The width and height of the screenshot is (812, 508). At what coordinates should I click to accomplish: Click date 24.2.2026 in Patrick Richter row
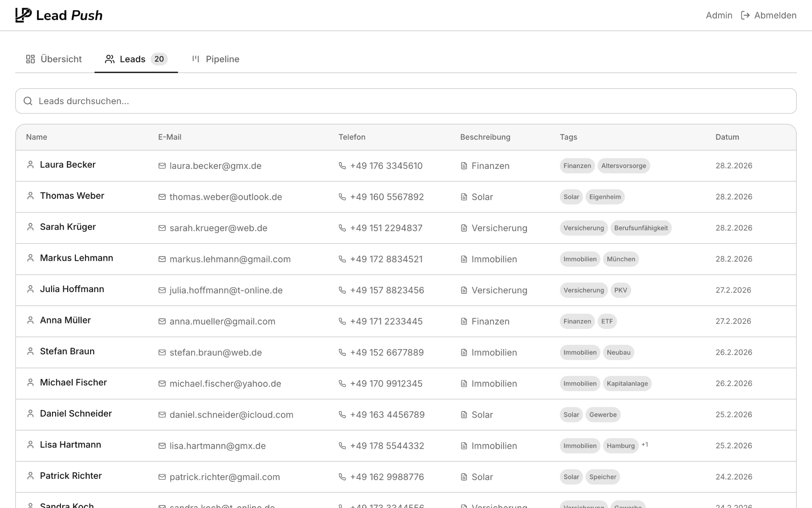[734, 477]
